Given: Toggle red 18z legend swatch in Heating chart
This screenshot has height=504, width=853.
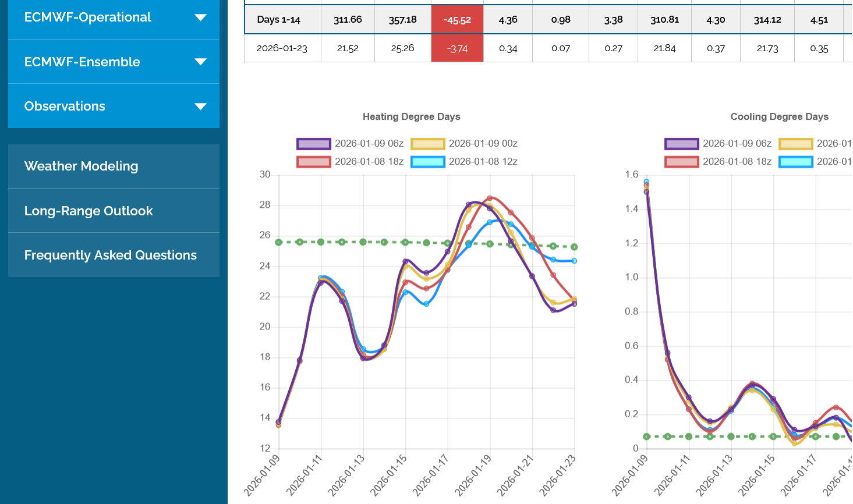Looking at the screenshot, I should tap(314, 162).
